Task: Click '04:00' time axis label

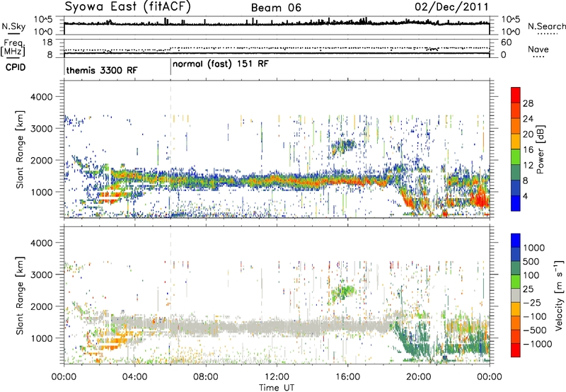Action: click(134, 377)
